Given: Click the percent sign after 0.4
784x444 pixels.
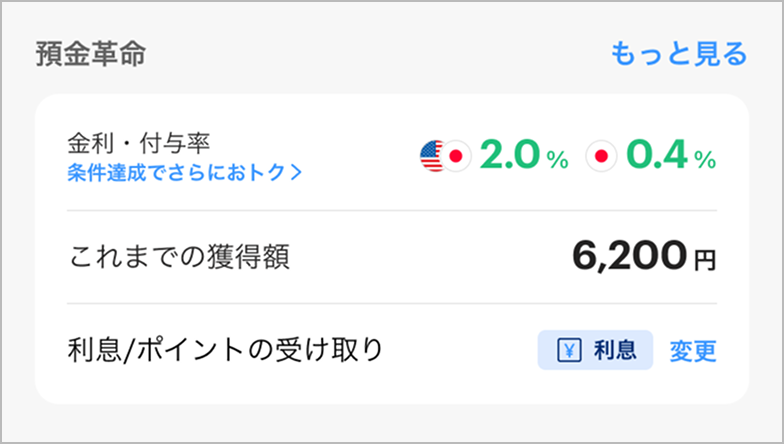Looking at the screenshot, I should 705,158.
